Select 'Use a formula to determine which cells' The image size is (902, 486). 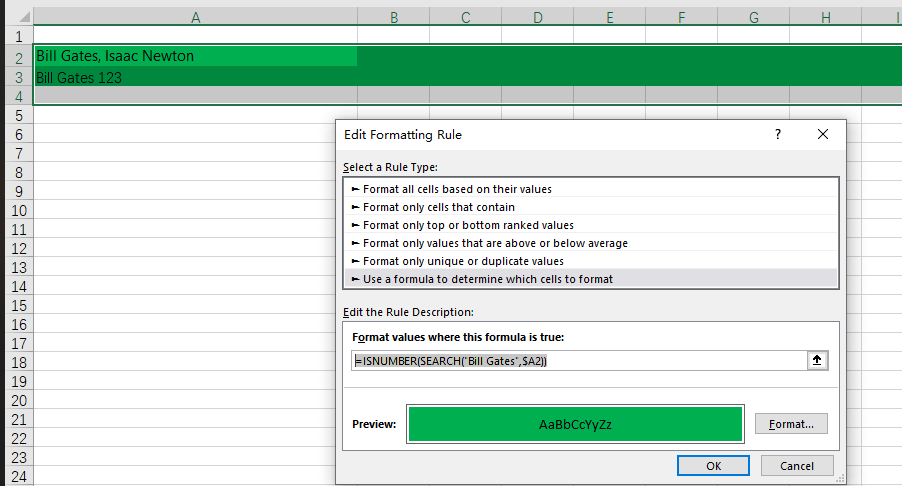point(591,279)
